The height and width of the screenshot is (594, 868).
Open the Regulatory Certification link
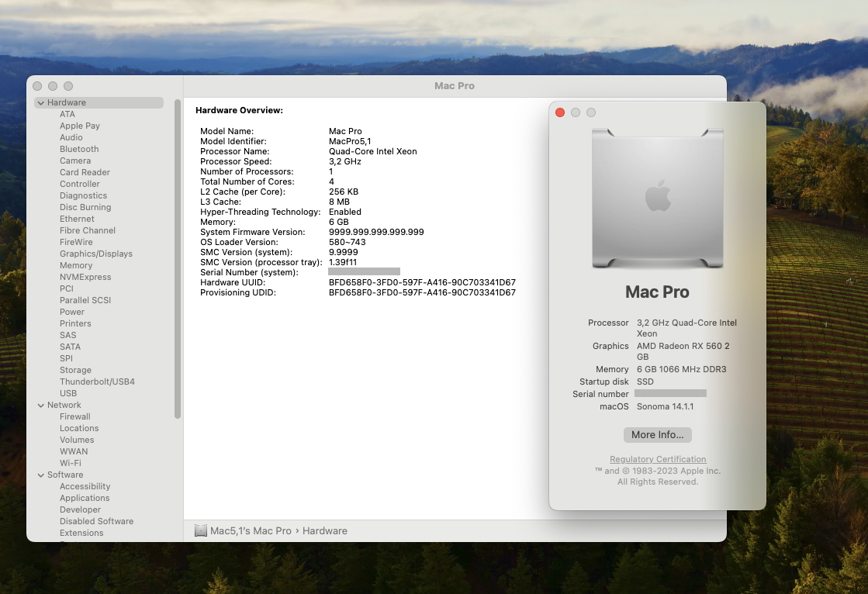click(658, 460)
